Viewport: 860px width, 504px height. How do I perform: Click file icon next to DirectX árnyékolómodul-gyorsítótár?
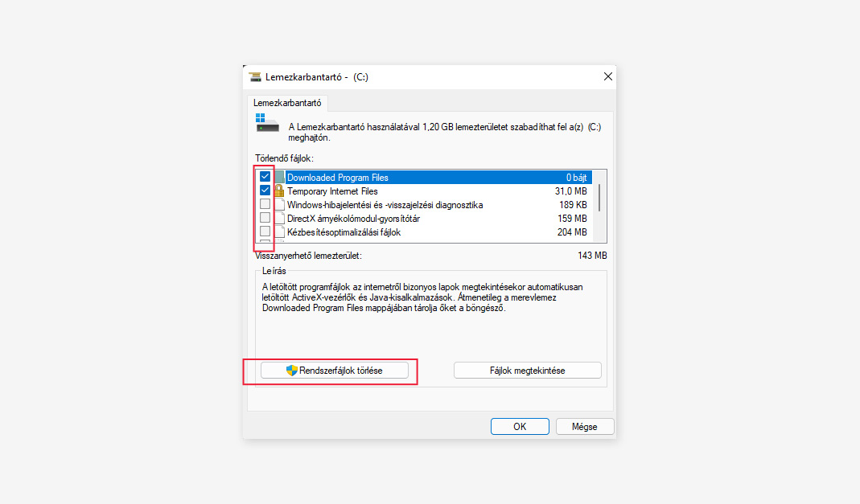(280, 218)
